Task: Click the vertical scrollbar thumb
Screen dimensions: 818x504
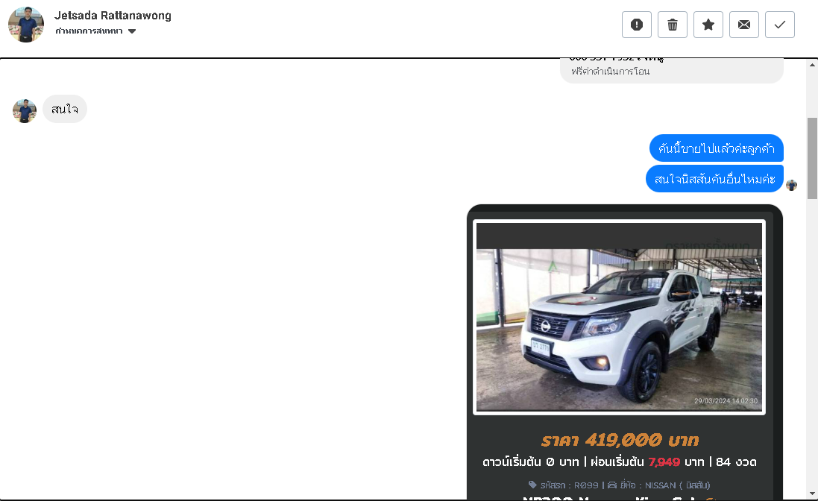Action: pyautogui.click(x=812, y=158)
